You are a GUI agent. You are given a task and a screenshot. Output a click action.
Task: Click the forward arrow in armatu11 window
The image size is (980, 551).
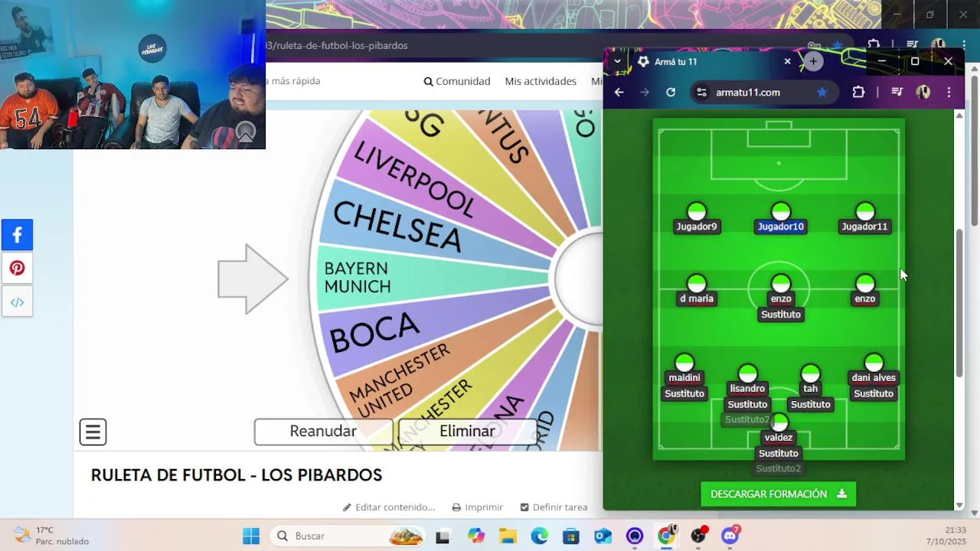645,93
